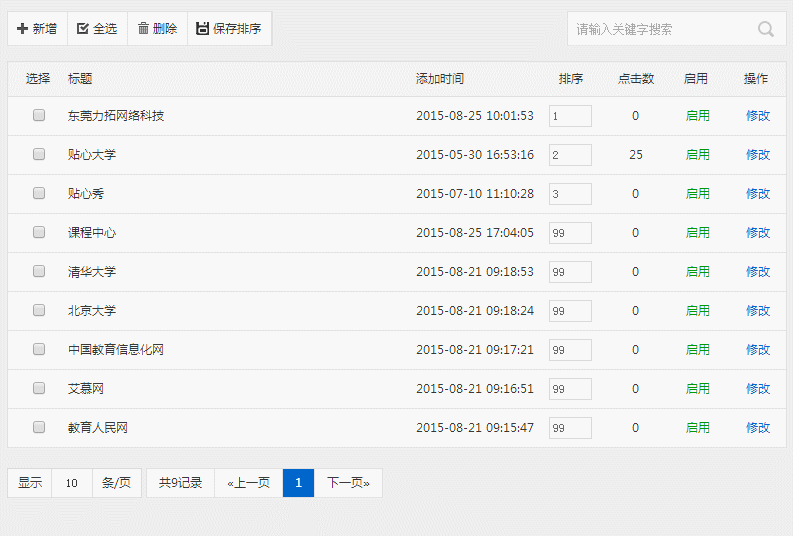Click 修改 for 北京大学 row

pos(758,311)
